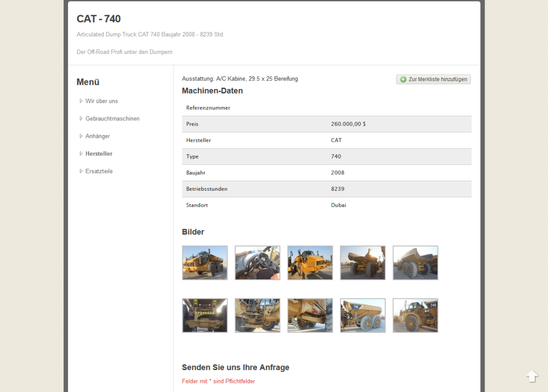Image resolution: width=548 pixels, height=392 pixels.
Task: Click the 'Preis' row label
Action: point(192,124)
